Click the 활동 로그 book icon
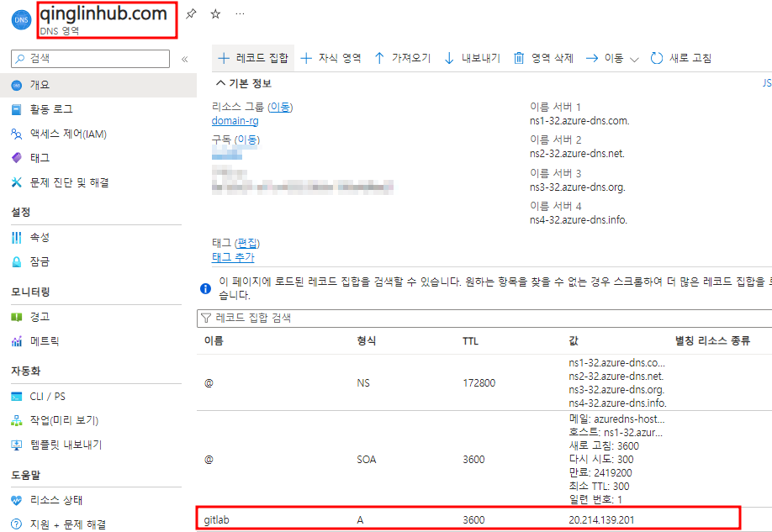This screenshot has width=772, height=532. [16, 109]
